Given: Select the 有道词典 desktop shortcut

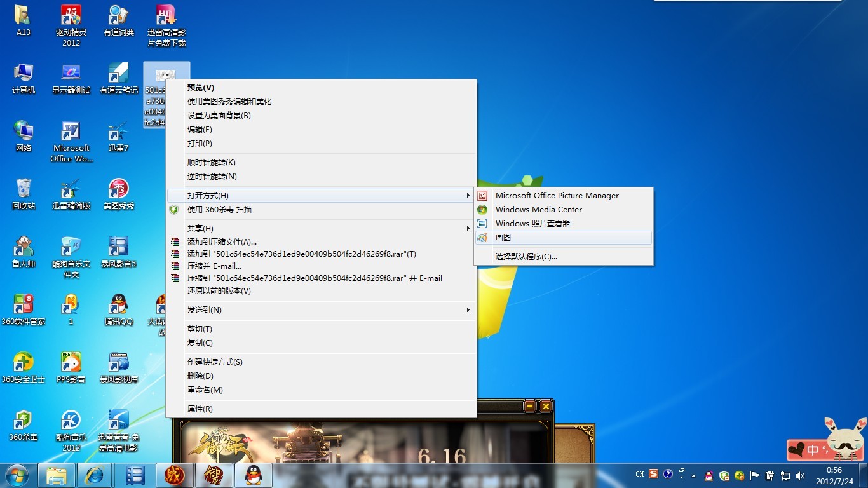Looking at the screenshot, I should (119, 21).
